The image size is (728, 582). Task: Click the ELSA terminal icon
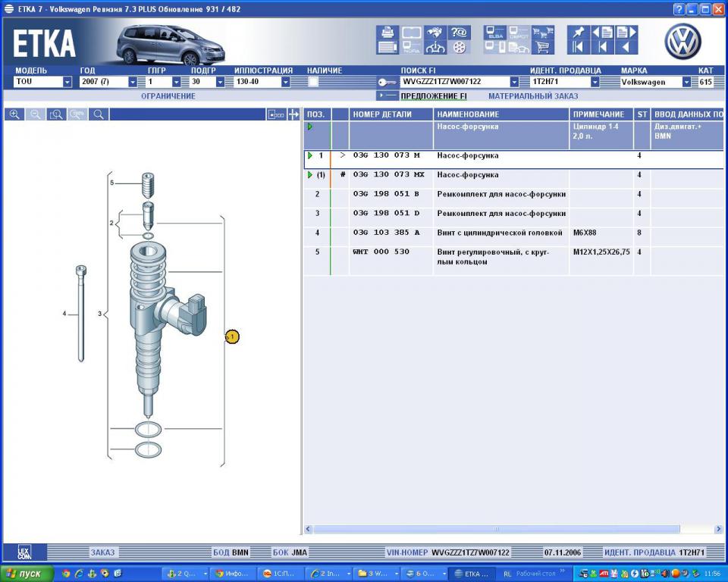(x=495, y=33)
